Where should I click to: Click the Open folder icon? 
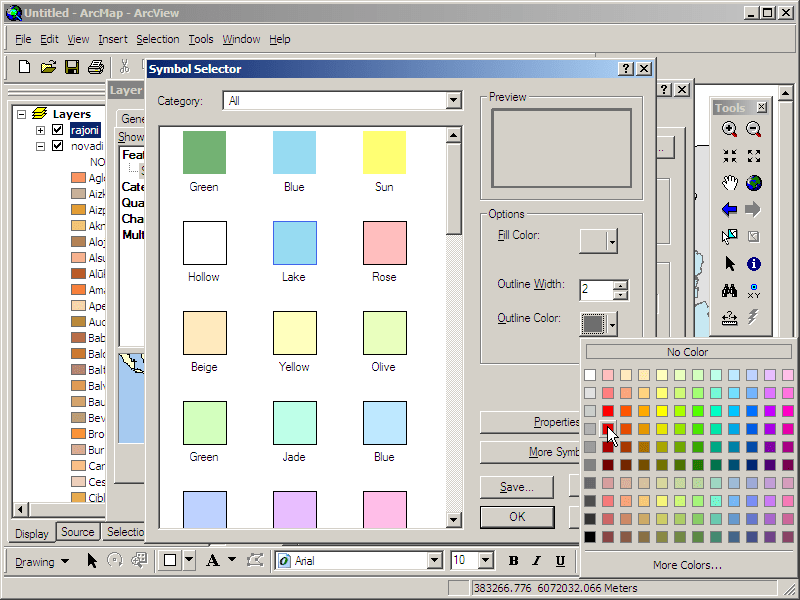point(48,67)
